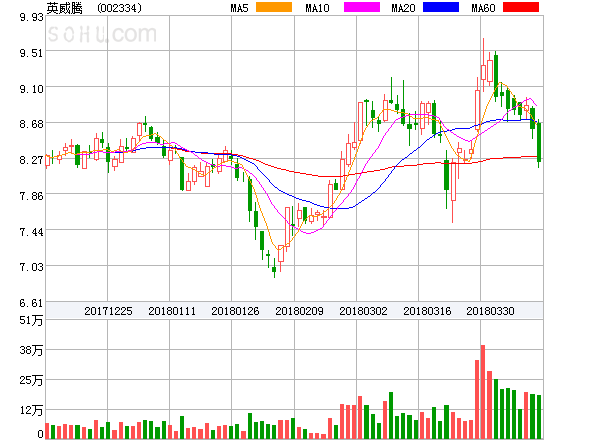This screenshot has height=440, width=600.
Task: Click the stock code (002334)
Action: click(119, 8)
